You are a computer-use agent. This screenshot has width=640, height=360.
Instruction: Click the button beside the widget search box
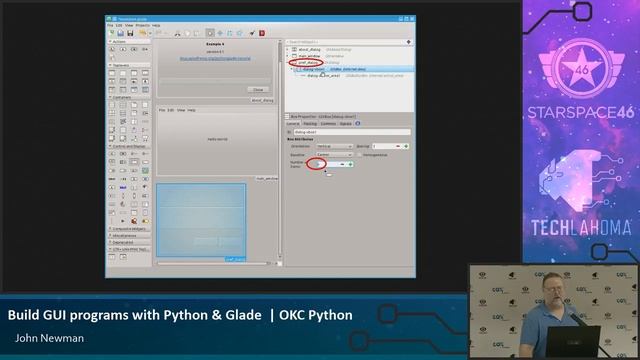coord(409,42)
